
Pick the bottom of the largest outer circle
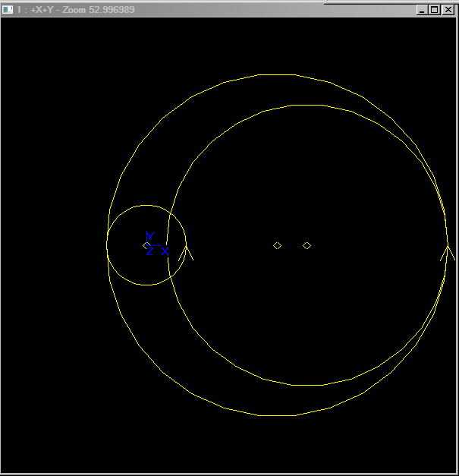tap(278, 416)
